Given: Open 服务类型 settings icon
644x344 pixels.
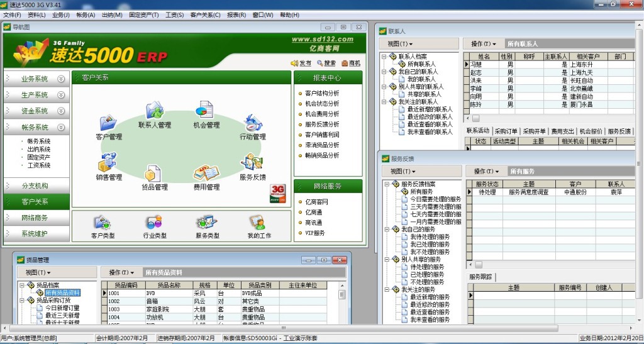Looking at the screenshot, I should 206,223.
